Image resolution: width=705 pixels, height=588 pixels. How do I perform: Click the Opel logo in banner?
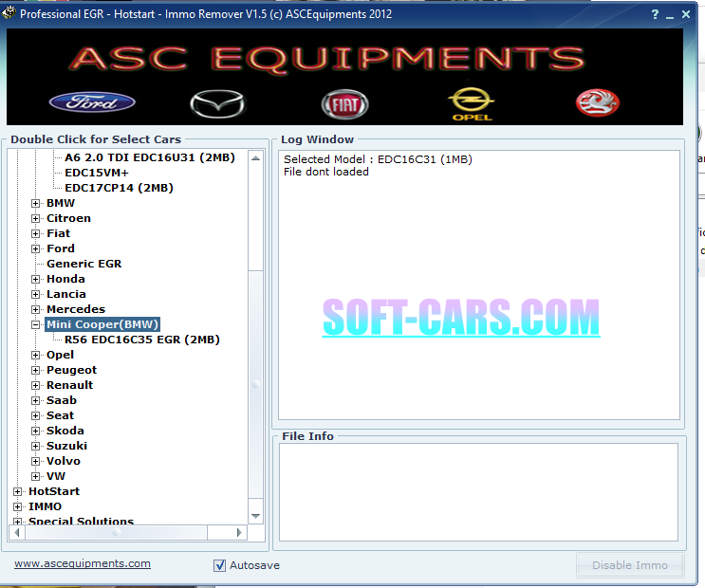472,103
